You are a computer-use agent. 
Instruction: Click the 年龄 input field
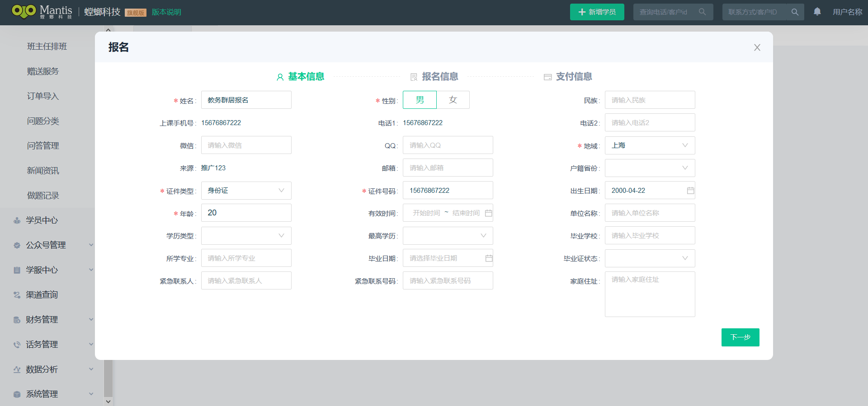246,213
